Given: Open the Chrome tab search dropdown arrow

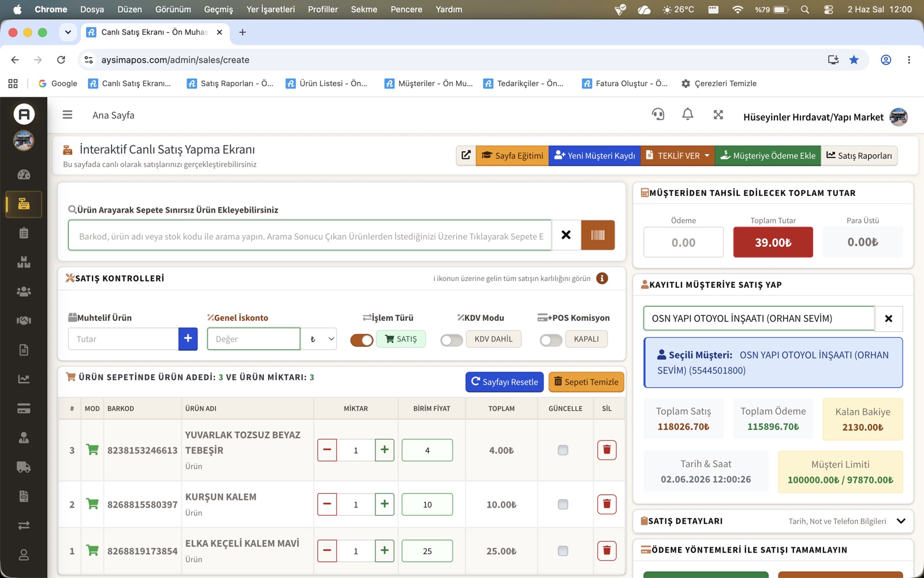Looking at the screenshot, I should coord(68,32).
